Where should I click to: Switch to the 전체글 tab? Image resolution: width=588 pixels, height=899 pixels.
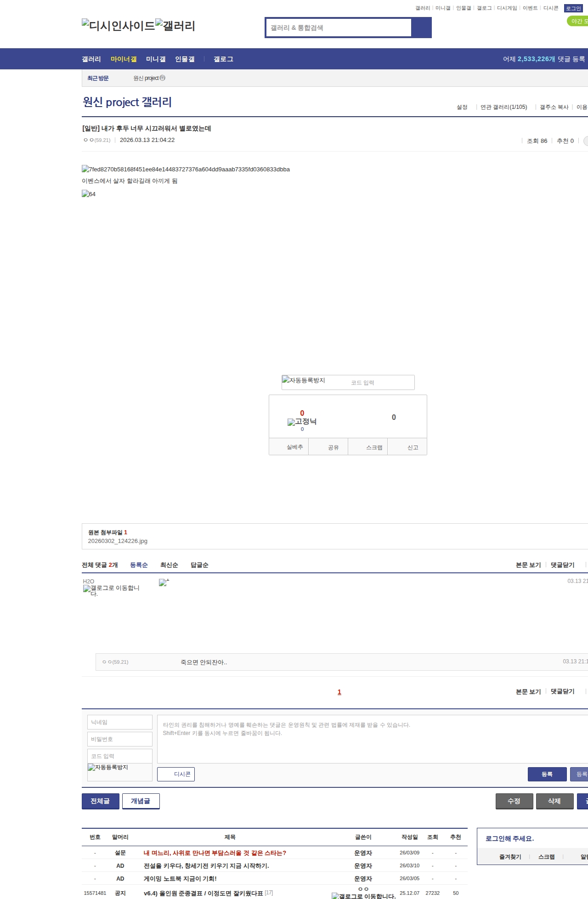[x=100, y=801]
